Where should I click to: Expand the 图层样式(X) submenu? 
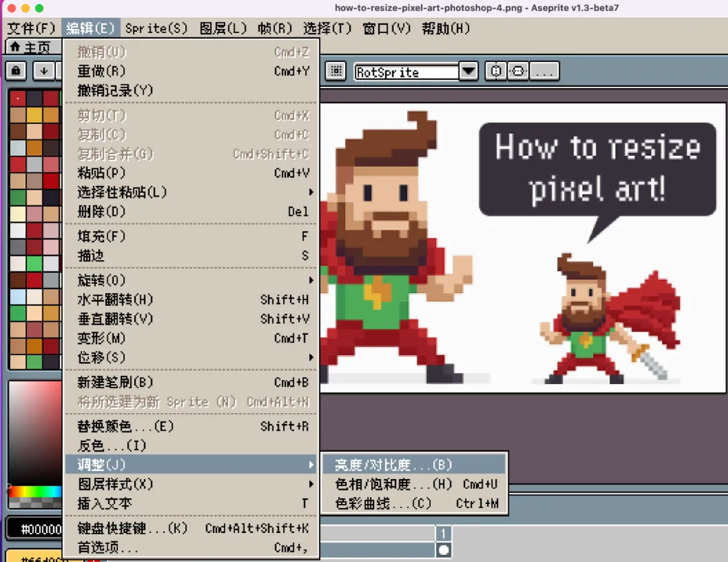[x=191, y=484]
